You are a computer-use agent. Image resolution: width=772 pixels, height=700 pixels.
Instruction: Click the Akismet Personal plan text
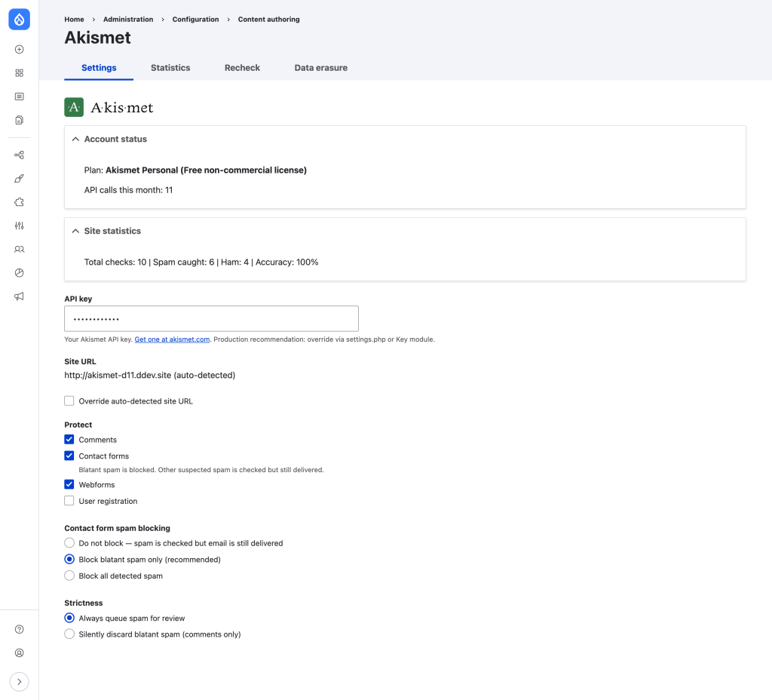206,170
